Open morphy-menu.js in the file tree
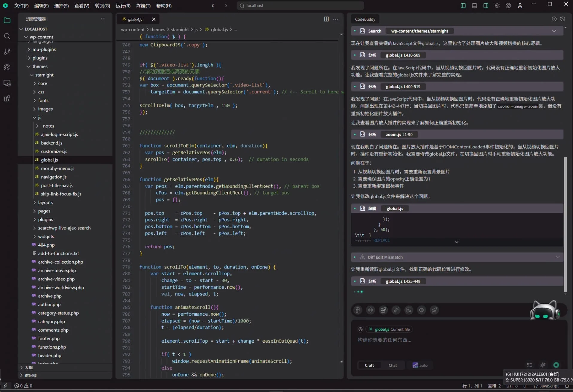This screenshot has width=573, height=392. (57, 168)
